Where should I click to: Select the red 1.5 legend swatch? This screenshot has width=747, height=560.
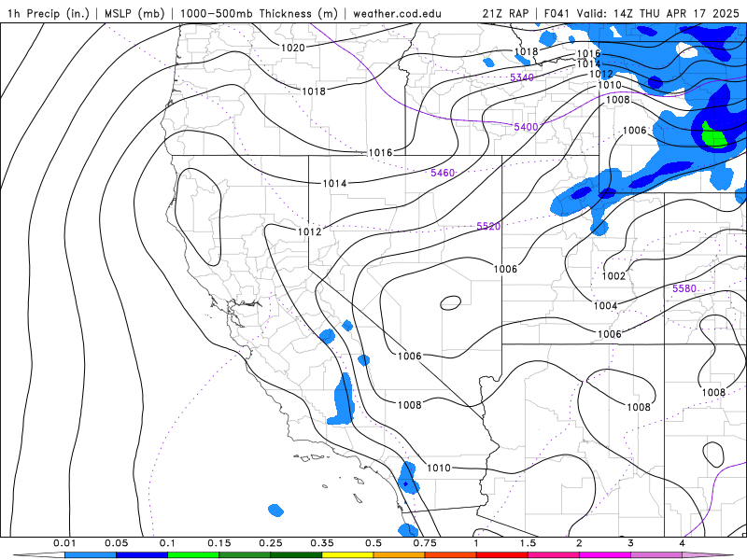(502, 555)
